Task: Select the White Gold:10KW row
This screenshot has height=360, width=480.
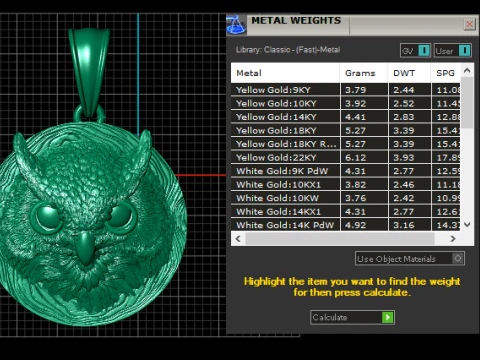Action: pos(346,198)
